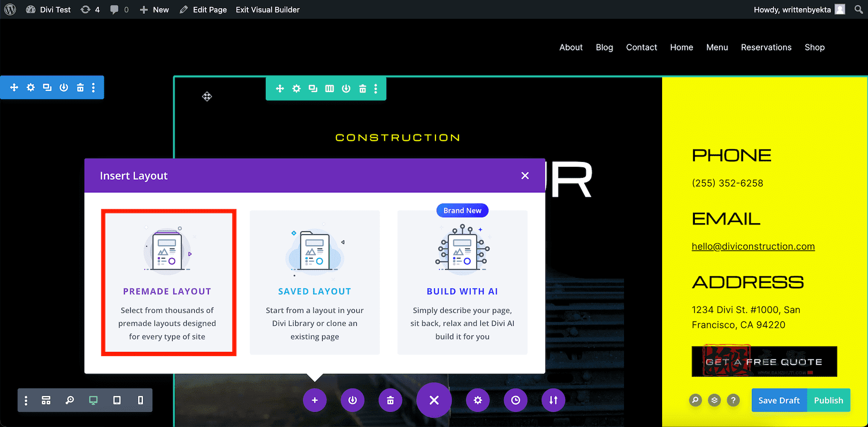Go to the About page
868x427 pixels.
pos(571,47)
